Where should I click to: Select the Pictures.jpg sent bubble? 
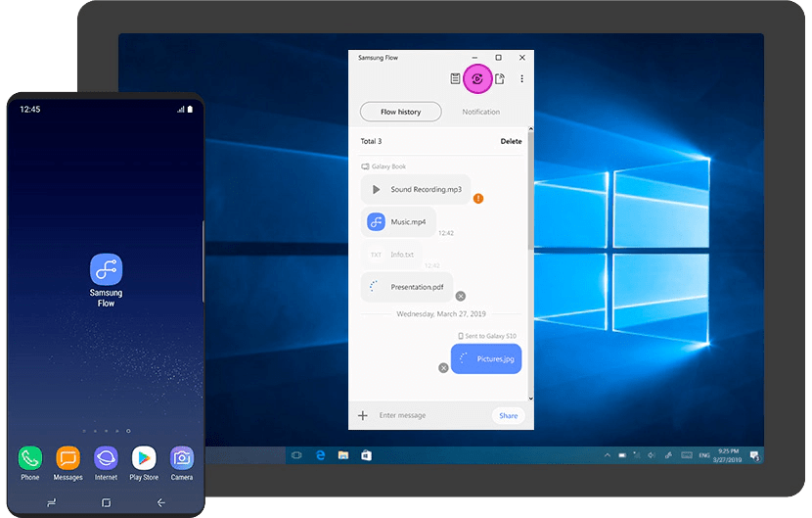click(486, 358)
